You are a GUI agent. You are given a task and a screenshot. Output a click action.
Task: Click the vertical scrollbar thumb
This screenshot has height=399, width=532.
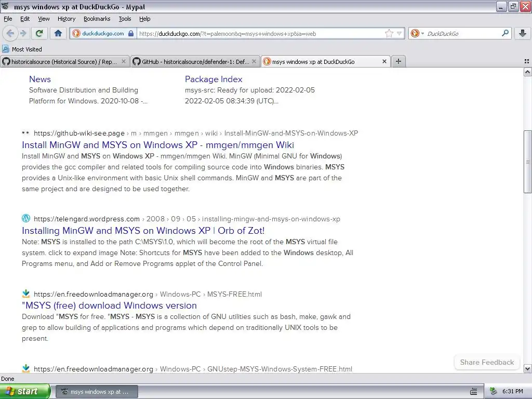(x=527, y=162)
